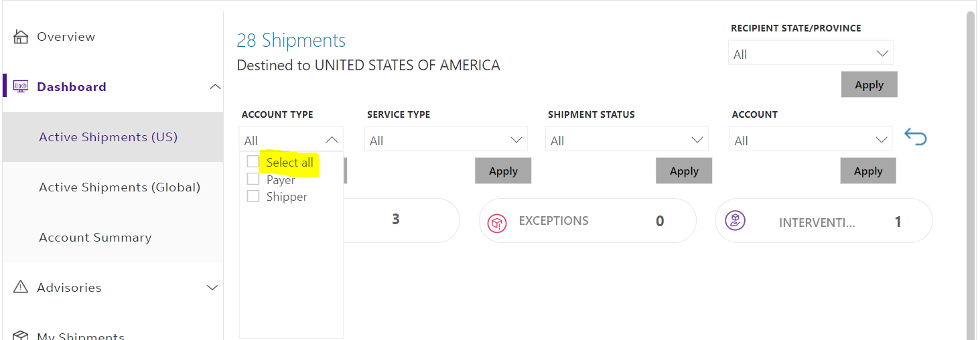Tick the Shipper checkbox
Viewport: 980px width, 340px height.
(253, 197)
